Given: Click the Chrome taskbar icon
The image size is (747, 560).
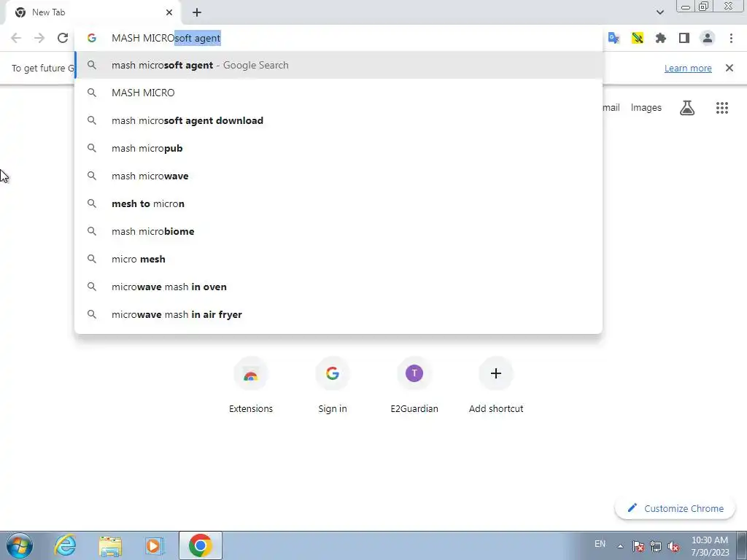Looking at the screenshot, I should [x=201, y=545].
